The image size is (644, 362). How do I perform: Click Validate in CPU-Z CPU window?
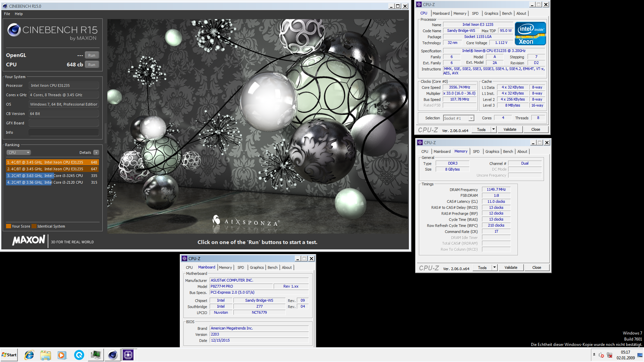coord(510,129)
